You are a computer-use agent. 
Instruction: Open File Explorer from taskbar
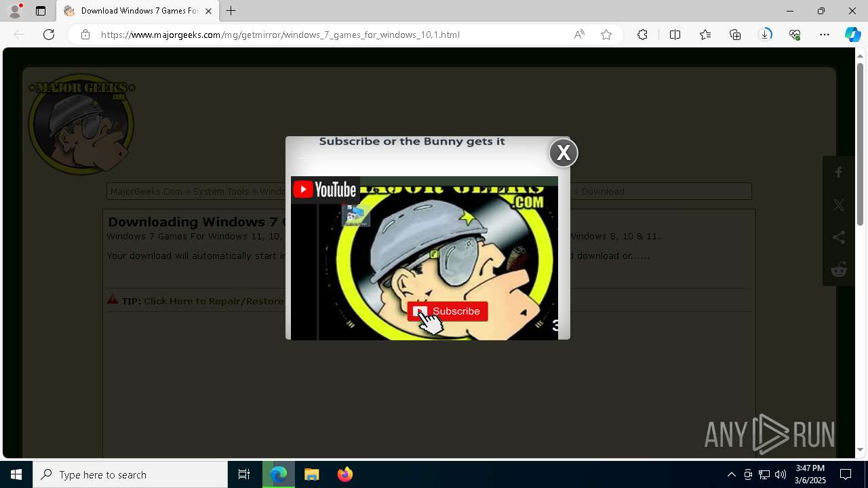tap(312, 474)
